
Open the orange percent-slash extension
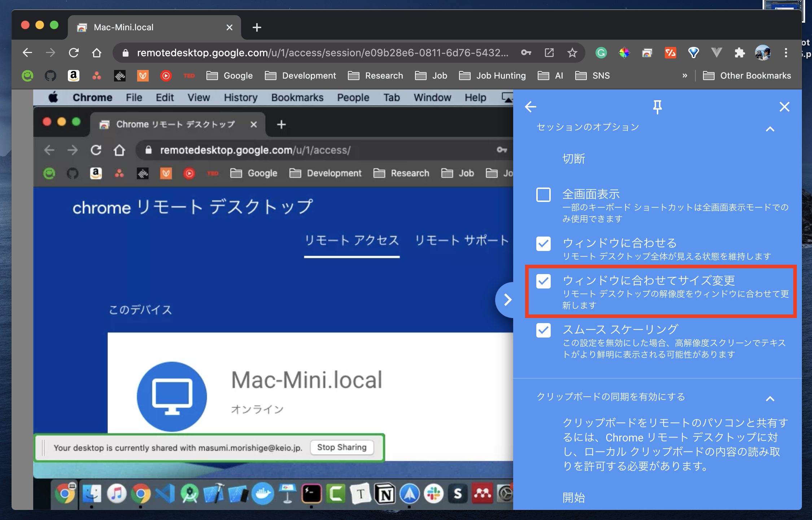(x=670, y=53)
